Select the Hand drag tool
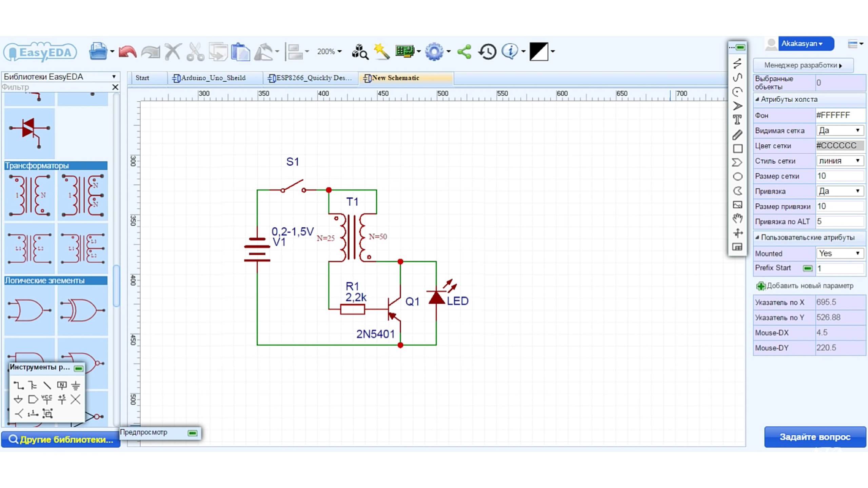The height and width of the screenshot is (488, 868). tap(737, 219)
